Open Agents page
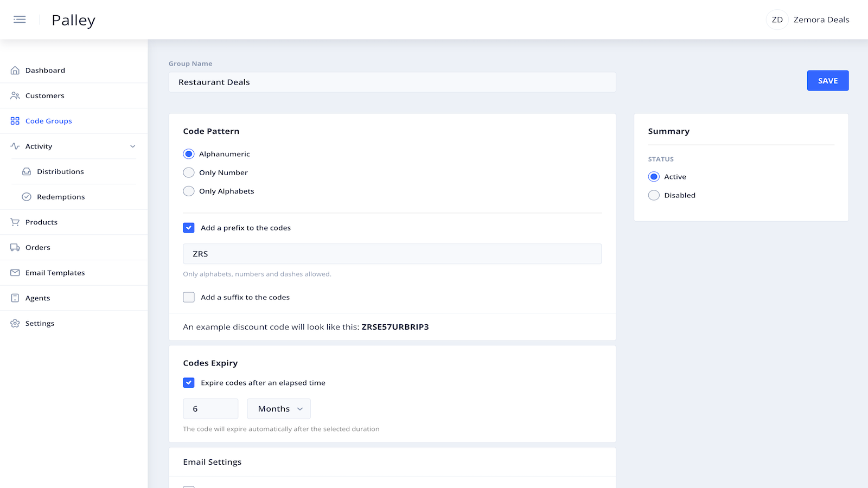Viewport: 868px width, 488px height. tap(38, 298)
